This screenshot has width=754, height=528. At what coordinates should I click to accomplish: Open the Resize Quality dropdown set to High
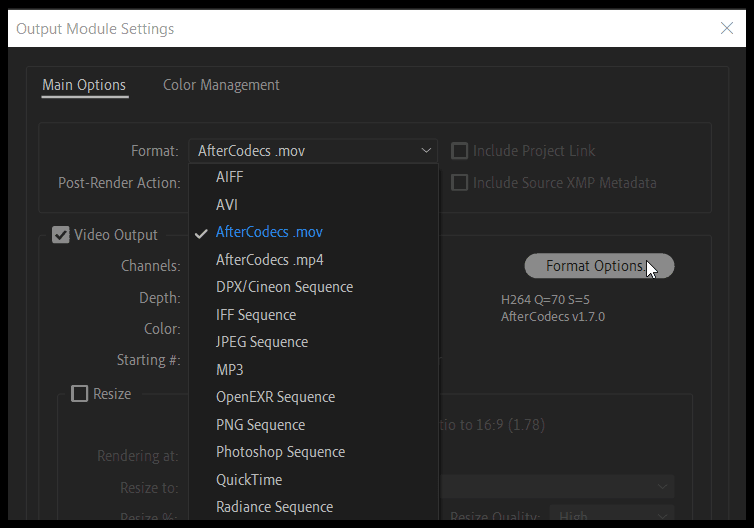[612, 513]
